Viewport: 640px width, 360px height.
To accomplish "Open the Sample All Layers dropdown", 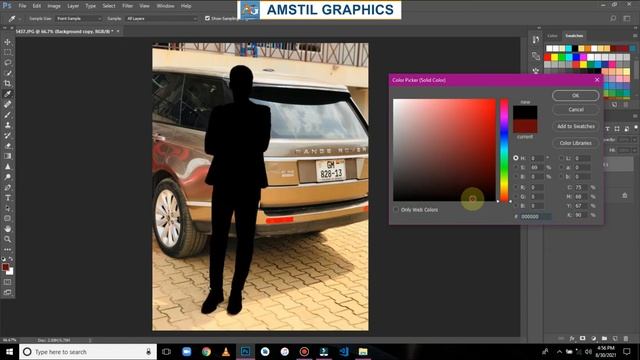I will tap(161, 18).
